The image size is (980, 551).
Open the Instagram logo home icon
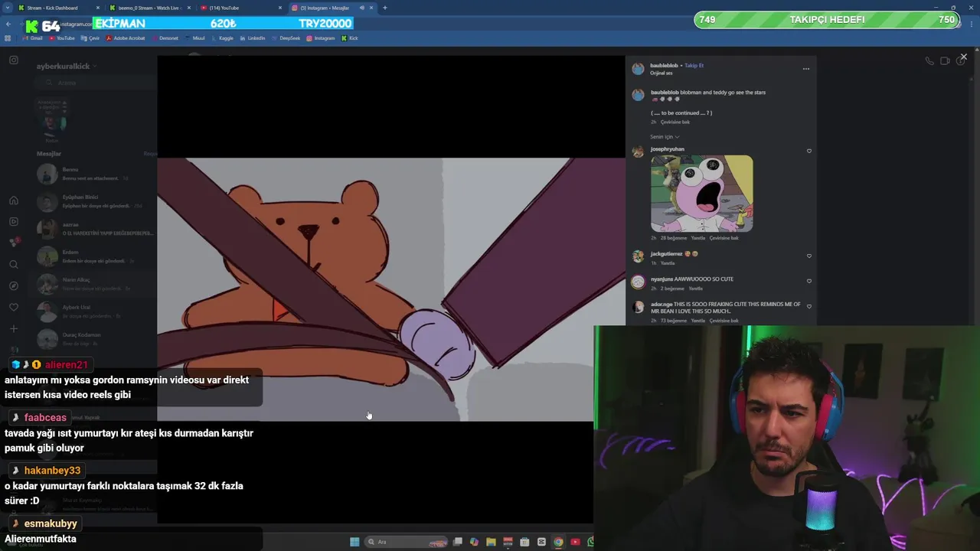click(x=14, y=60)
